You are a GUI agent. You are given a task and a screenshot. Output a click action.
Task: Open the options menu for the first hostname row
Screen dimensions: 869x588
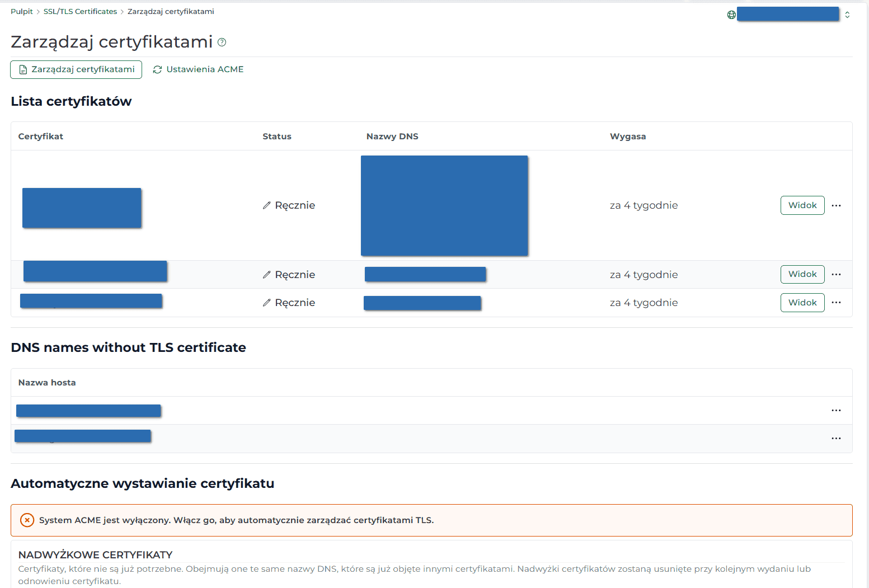click(836, 411)
